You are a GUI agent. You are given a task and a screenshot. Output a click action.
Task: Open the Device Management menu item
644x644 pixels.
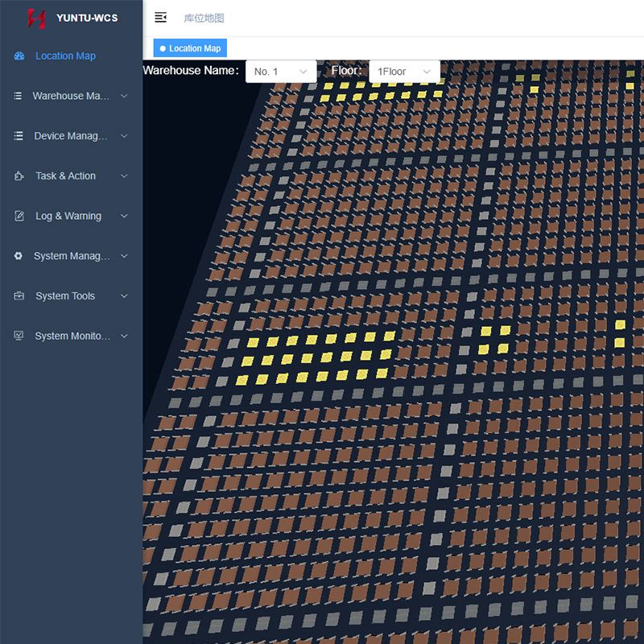(x=70, y=136)
